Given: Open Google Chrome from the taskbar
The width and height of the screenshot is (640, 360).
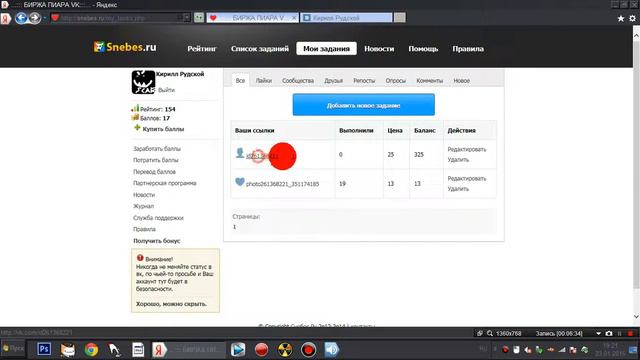Looking at the screenshot, I should pyautogui.click(x=91, y=350).
